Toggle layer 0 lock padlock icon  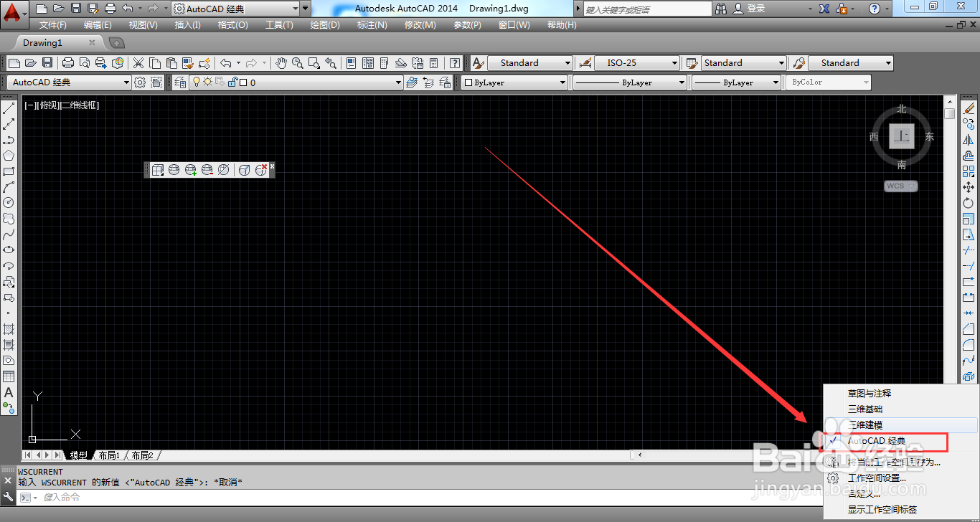(x=232, y=82)
